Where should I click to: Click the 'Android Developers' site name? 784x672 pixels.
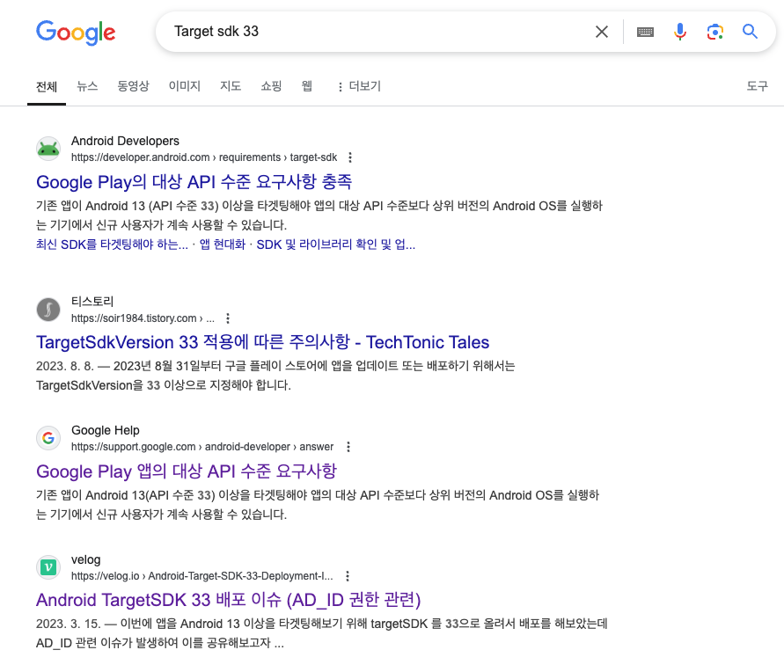click(125, 141)
